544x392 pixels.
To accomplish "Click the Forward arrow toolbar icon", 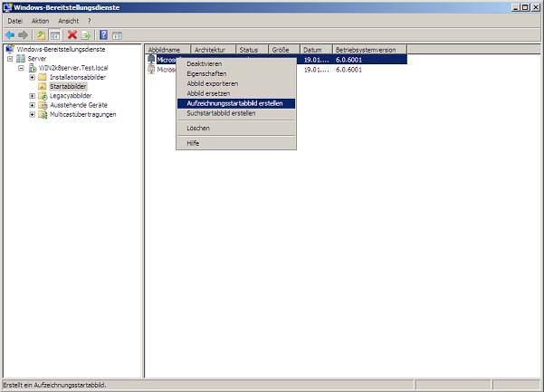I will pos(23,34).
